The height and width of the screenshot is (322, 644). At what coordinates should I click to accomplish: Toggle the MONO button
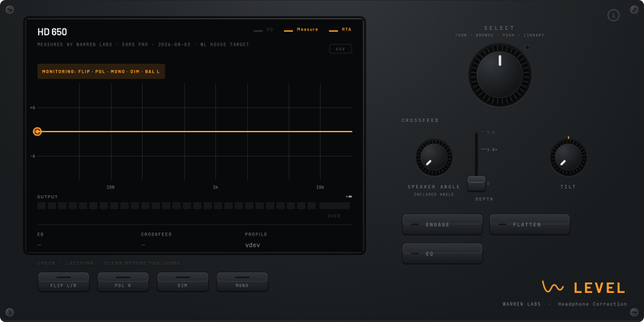tap(242, 282)
